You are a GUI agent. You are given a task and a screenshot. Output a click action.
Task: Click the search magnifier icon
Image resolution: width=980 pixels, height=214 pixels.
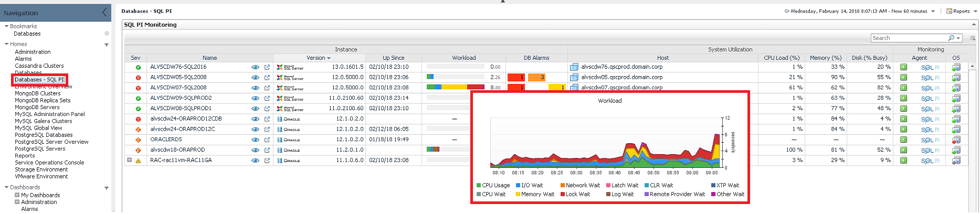[951, 38]
